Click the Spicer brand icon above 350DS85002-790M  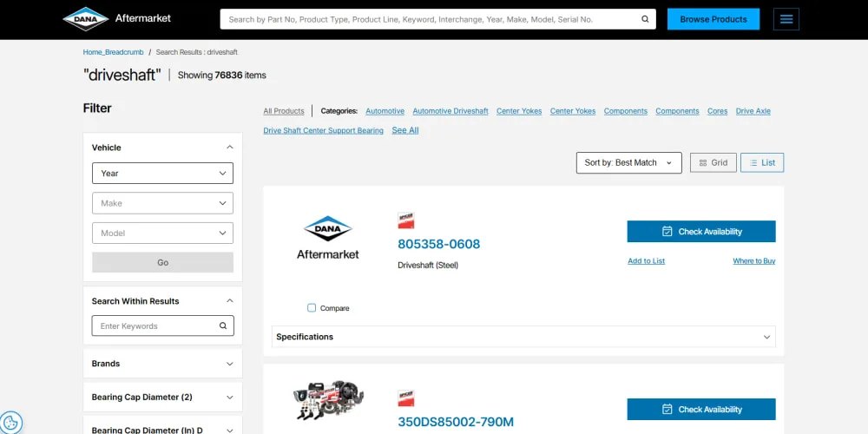click(x=405, y=398)
